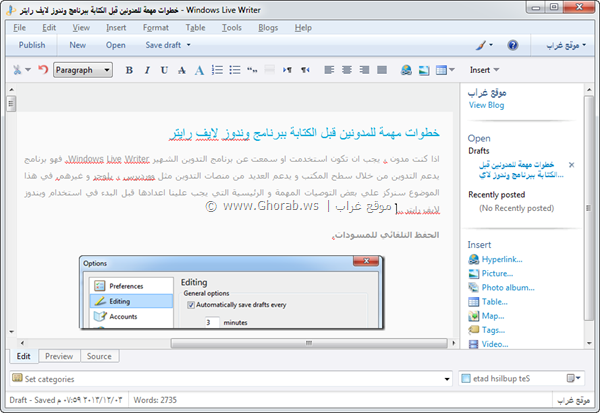Click the Hyperlink icon in sidebar
The width and height of the screenshot is (600, 413).
(x=474, y=259)
